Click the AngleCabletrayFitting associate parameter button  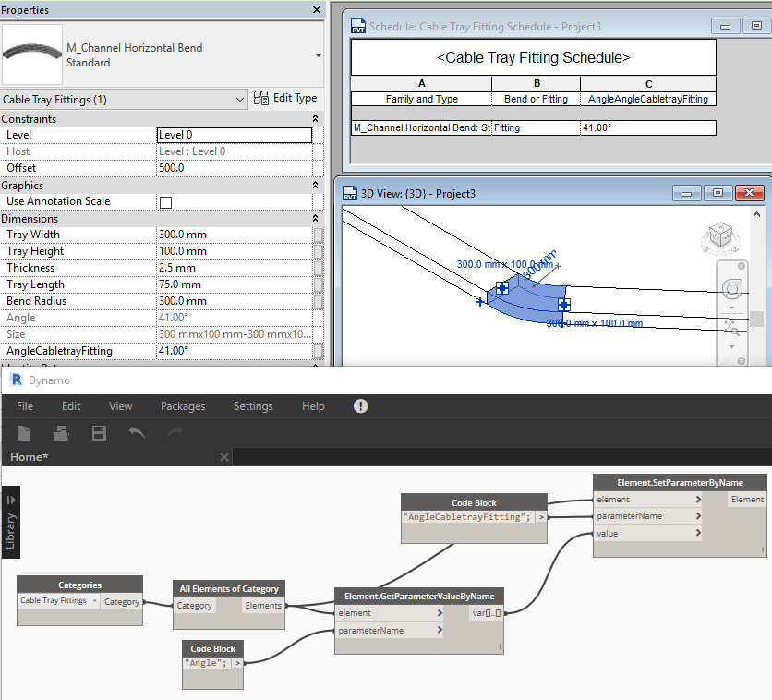click(x=319, y=351)
